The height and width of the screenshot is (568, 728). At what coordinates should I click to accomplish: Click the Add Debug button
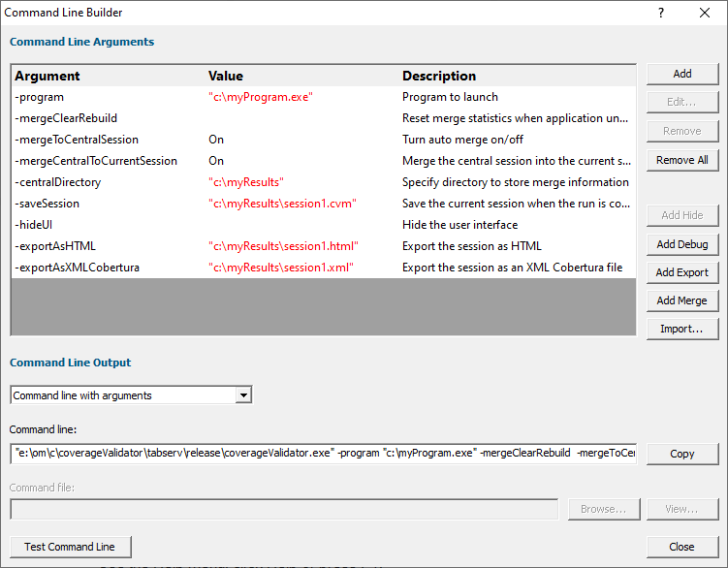click(682, 244)
